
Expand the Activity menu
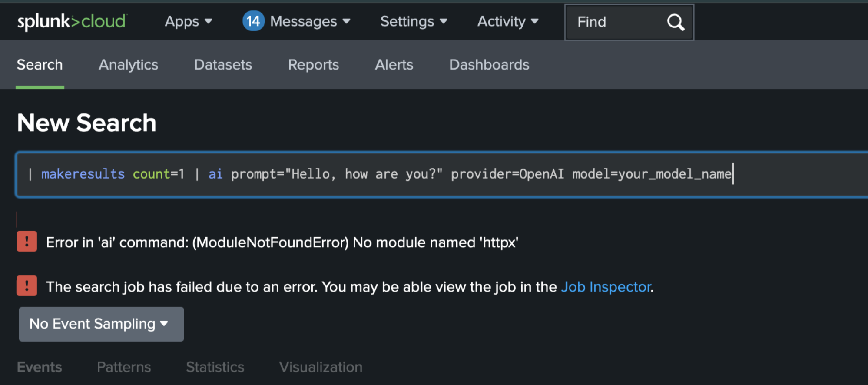[x=507, y=21]
